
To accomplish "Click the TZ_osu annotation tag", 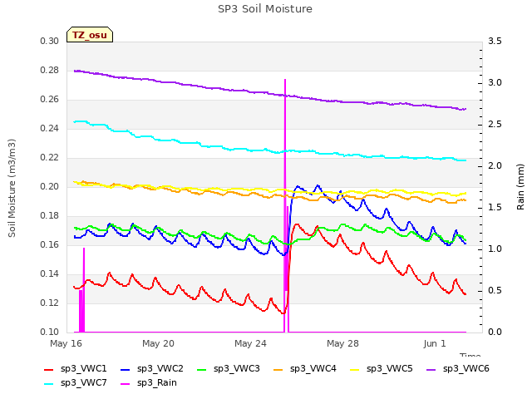I will click(x=90, y=35).
